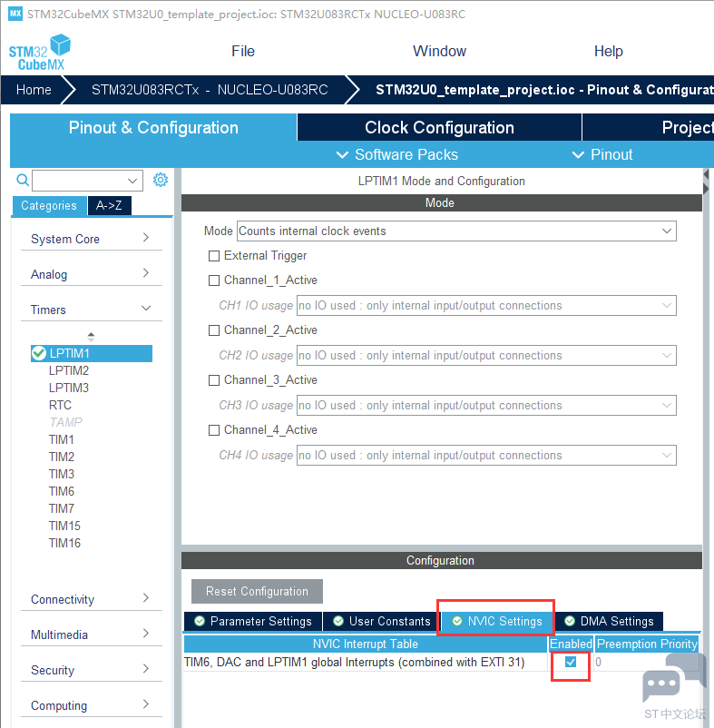
Task: Switch to Project Manager tab
Action: point(648,127)
